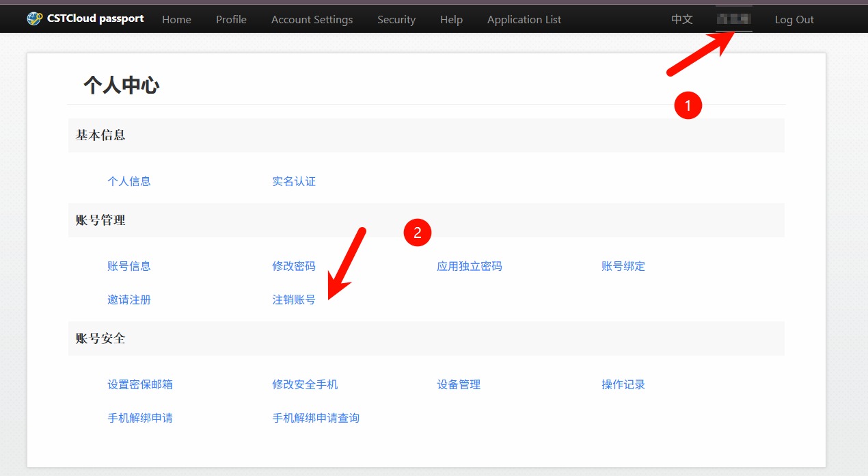Go to 账号绑定

coord(623,266)
